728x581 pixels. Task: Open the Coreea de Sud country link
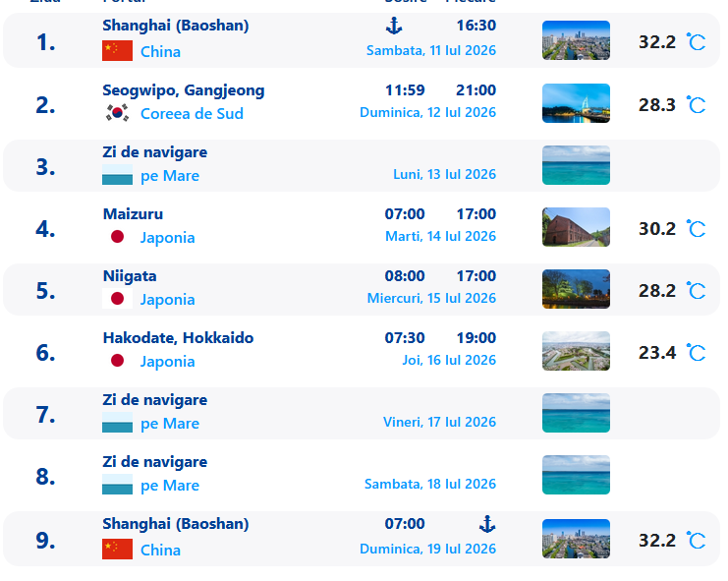tap(192, 114)
